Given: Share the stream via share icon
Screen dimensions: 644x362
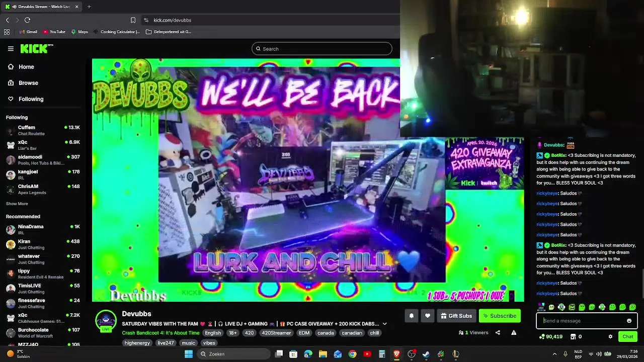Looking at the screenshot, I should click(498, 332).
